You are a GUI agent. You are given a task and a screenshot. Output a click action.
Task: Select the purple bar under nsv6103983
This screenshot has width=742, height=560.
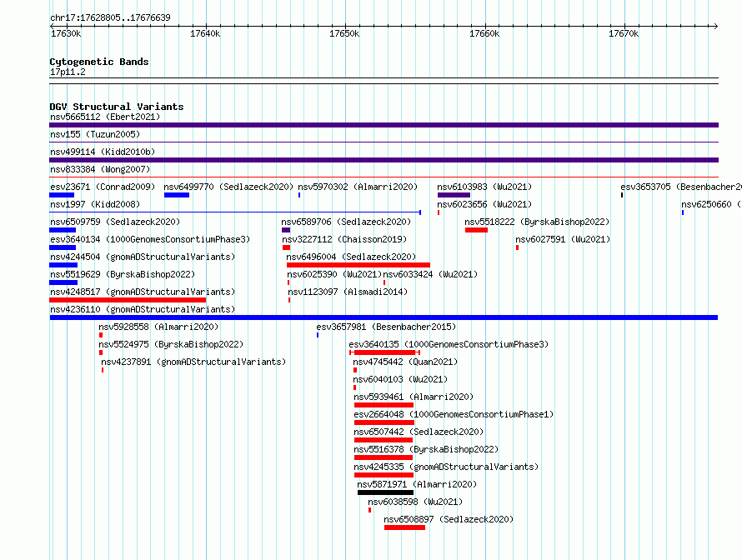tap(454, 195)
